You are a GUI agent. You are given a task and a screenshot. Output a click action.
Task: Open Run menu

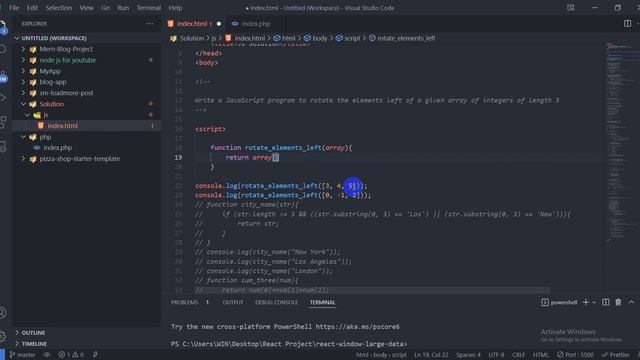click(123, 8)
